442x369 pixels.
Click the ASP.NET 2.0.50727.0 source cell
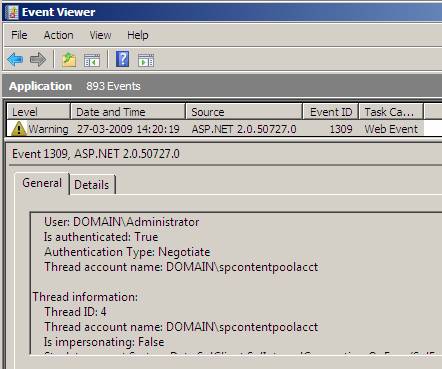click(x=244, y=129)
